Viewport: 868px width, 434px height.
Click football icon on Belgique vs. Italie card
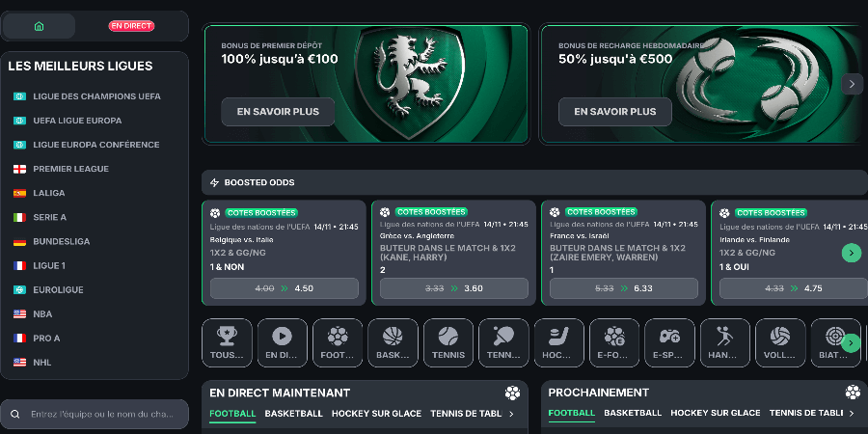click(215, 213)
